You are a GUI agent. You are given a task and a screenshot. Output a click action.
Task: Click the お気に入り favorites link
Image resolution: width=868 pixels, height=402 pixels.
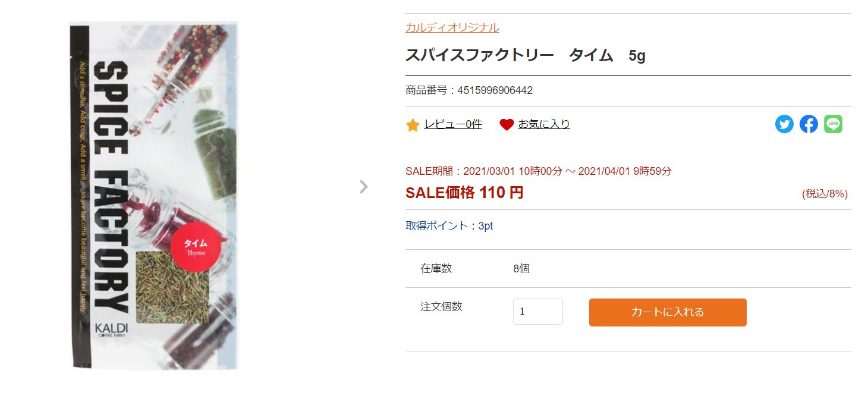coord(543,124)
